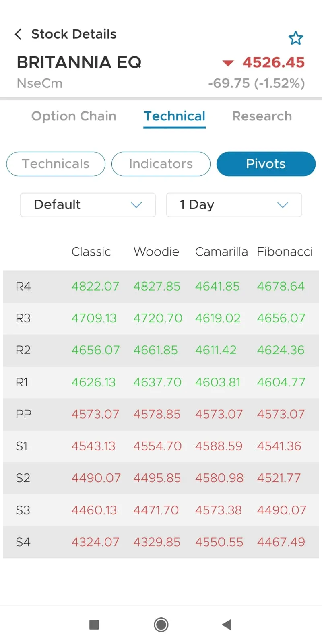The width and height of the screenshot is (322, 644).
Task: Tap the Android home circle button
Action: [x=161, y=625]
